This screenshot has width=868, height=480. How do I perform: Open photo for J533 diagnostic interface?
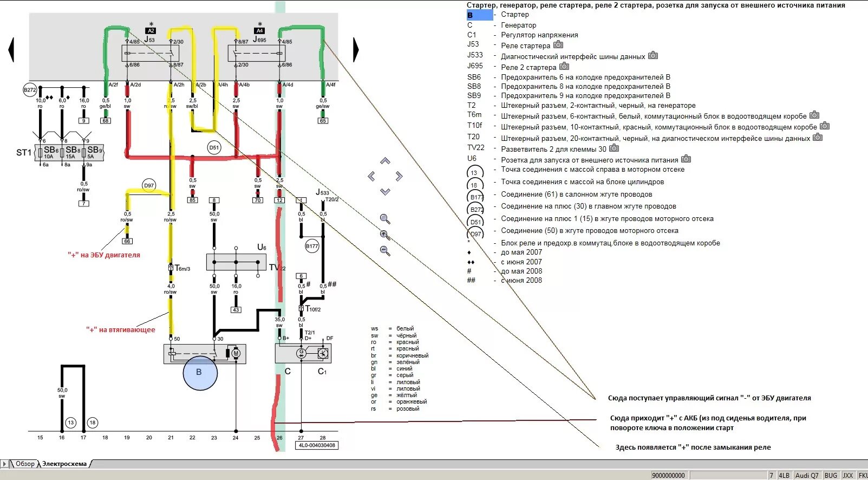653,55
